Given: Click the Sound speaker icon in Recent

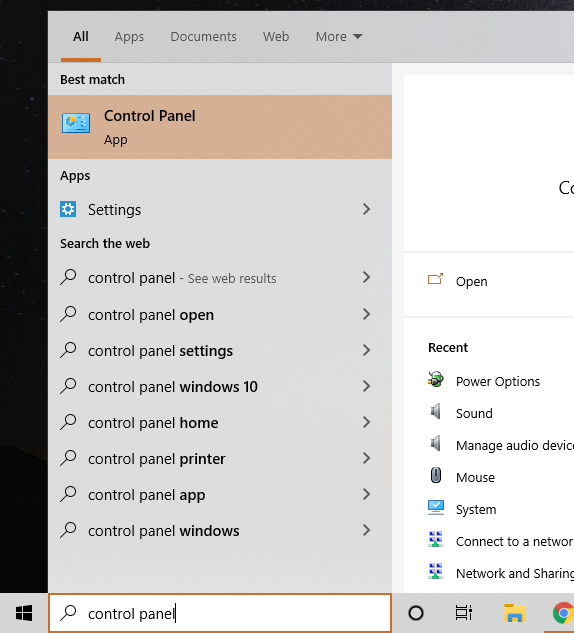Looking at the screenshot, I should (436, 412).
